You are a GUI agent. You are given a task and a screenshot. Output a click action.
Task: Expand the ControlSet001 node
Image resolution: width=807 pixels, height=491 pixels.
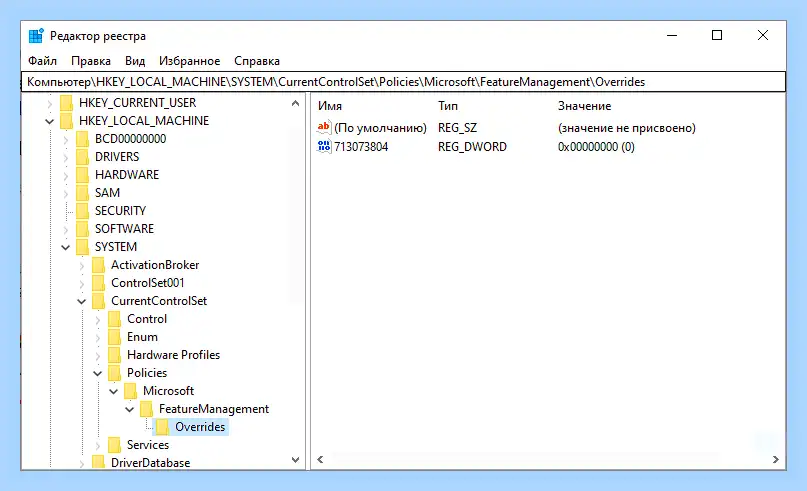coord(82,284)
